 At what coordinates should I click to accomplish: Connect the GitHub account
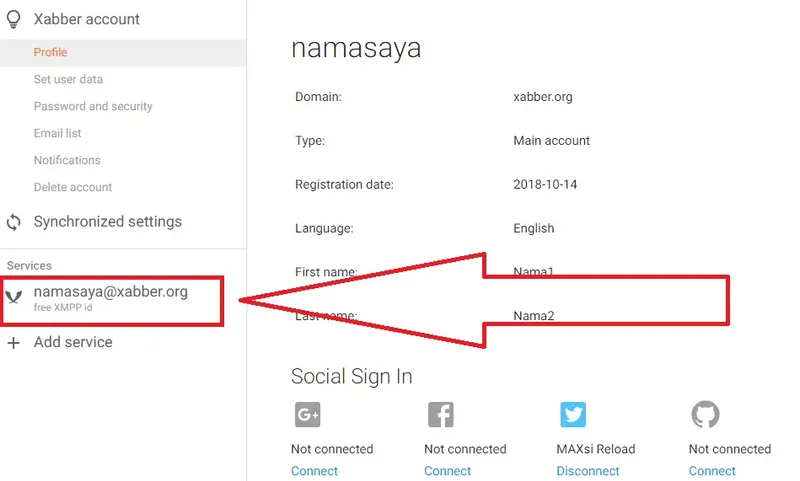[712, 471]
